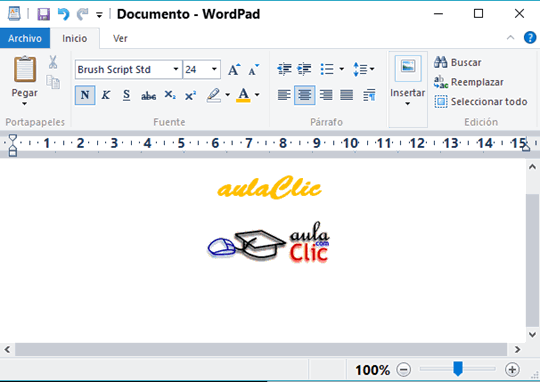Click the horizontal scrollbar right arrow
Image resolution: width=540 pixels, height=382 pixels.
517,350
